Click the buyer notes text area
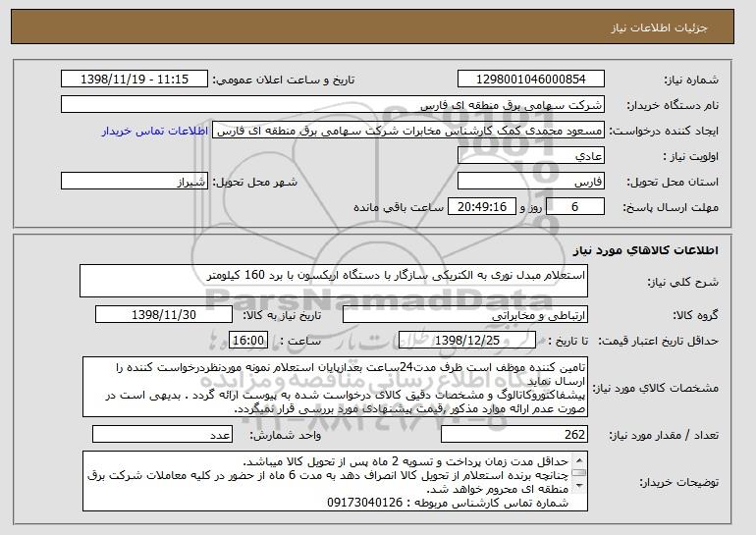This screenshot has width=756, height=535. (x=335, y=481)
